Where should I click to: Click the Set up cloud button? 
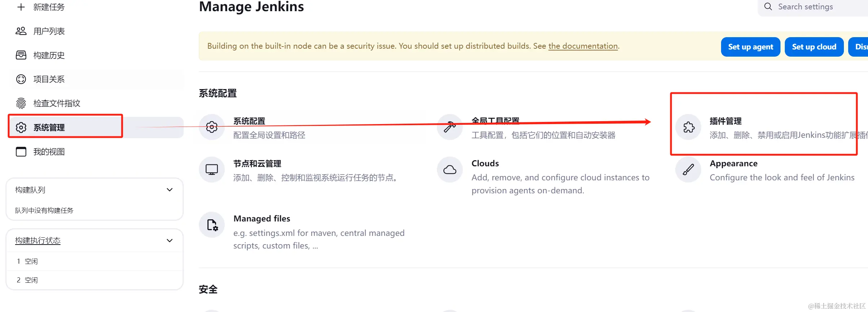click(x=814, y=47)
